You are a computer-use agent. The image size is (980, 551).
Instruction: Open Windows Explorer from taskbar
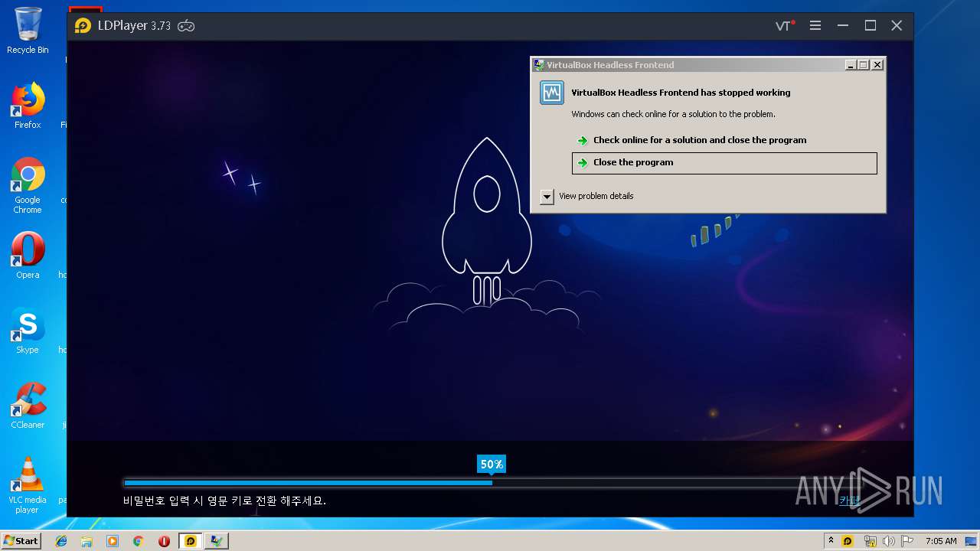87,541
